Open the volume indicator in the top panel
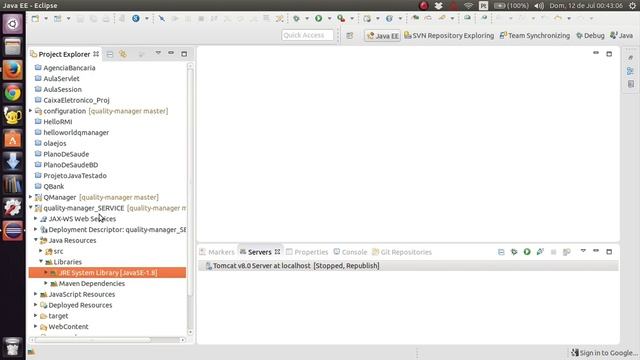 pos(539,5)
